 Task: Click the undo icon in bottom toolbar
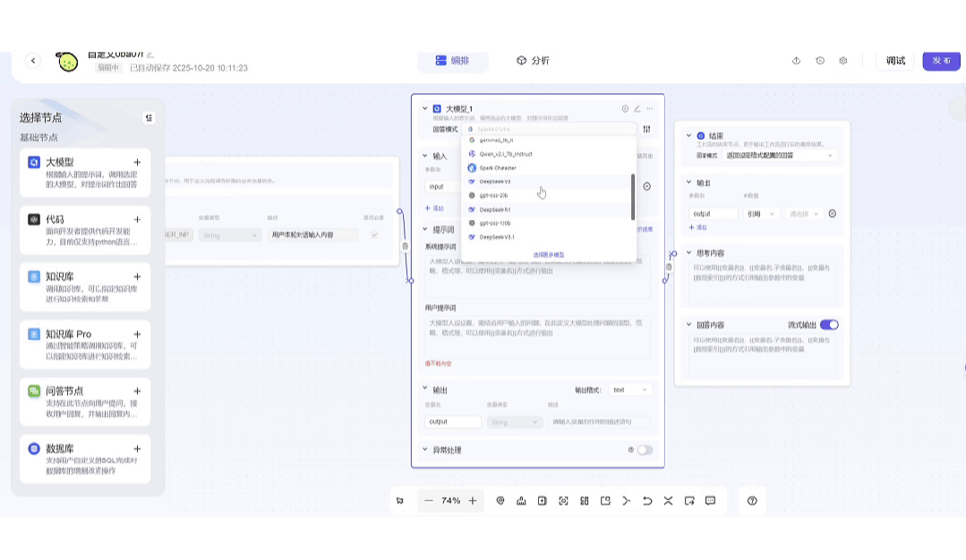click(x=647, y=501)
